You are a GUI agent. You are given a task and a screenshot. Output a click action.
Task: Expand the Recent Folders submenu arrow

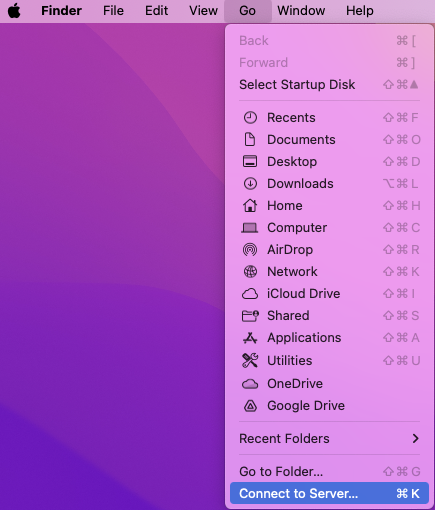(415, 439)
